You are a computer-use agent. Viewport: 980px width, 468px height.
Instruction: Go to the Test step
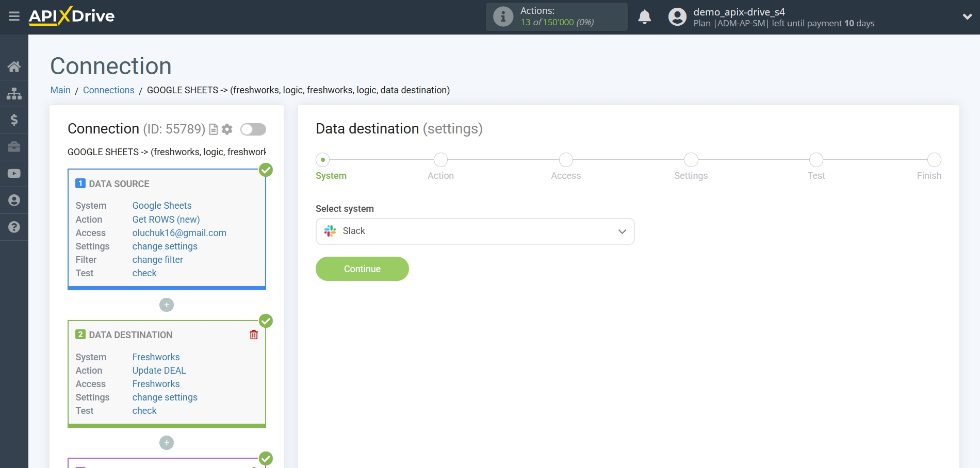tap(816, 160)
